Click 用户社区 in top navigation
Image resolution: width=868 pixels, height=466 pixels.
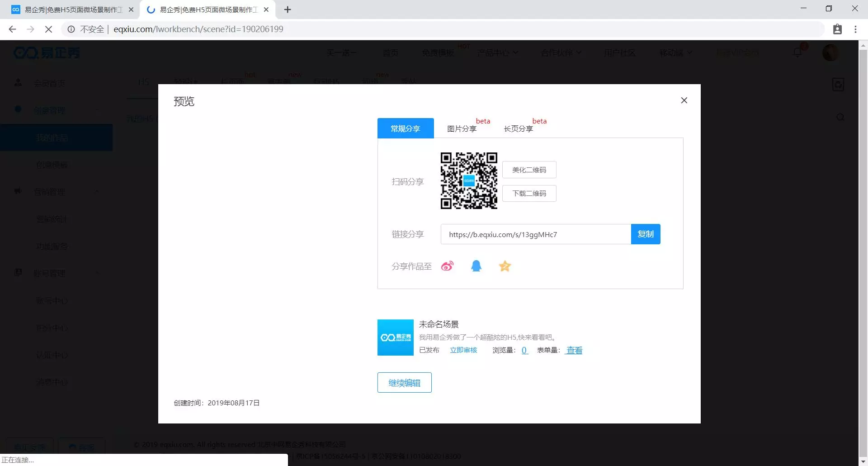click(620, 53)
